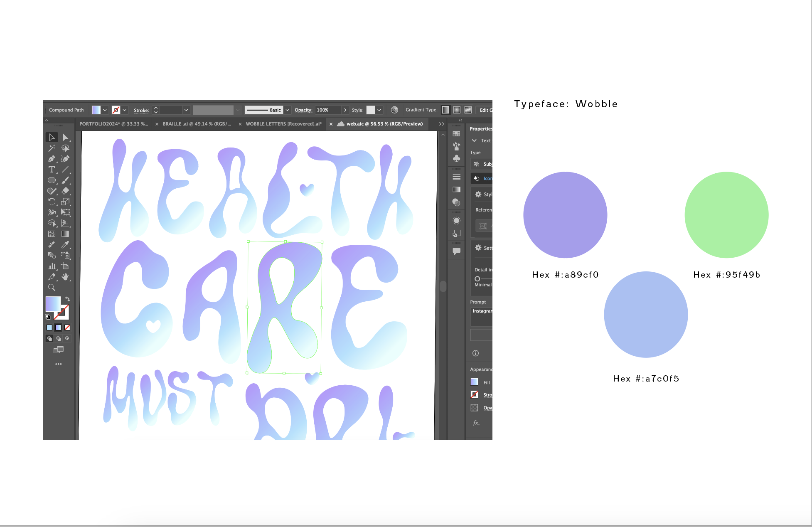Pick the Zoom magnifier tool

pyautogui.click(x=52, y=288)
